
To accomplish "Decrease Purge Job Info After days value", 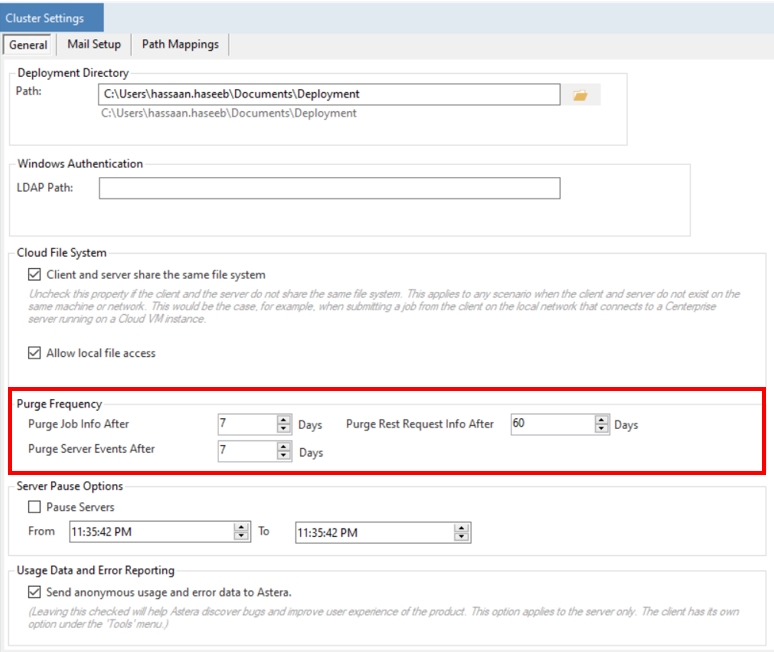I will tap(284, 429).
